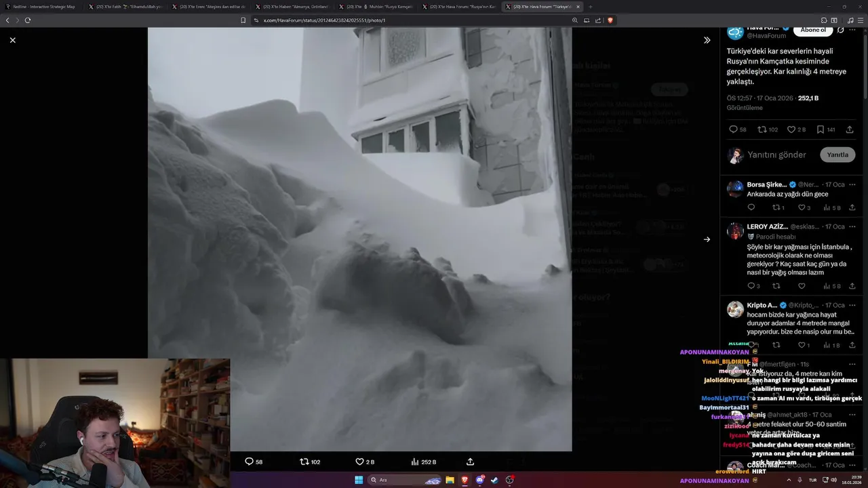Image resolution: width=868 pixels, height=488 pixels.
Task: Close the photo viewer with the X icon
Action: (x=12, y=40)
